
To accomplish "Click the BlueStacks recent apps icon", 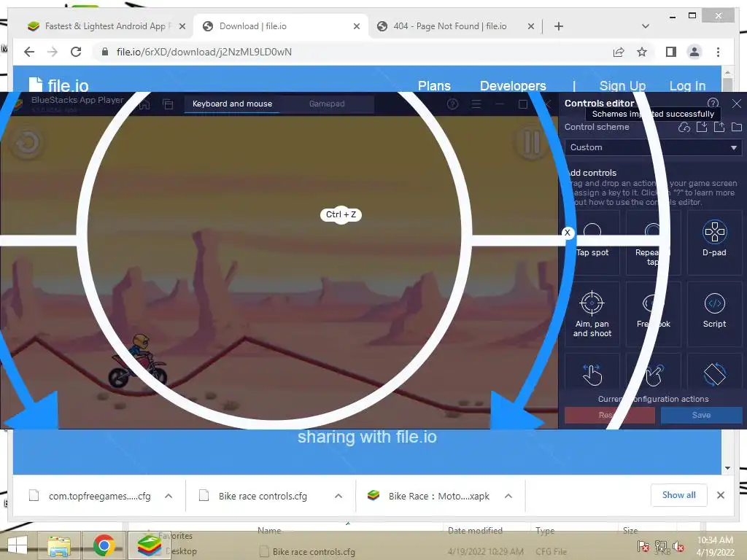I will (168, 104).
